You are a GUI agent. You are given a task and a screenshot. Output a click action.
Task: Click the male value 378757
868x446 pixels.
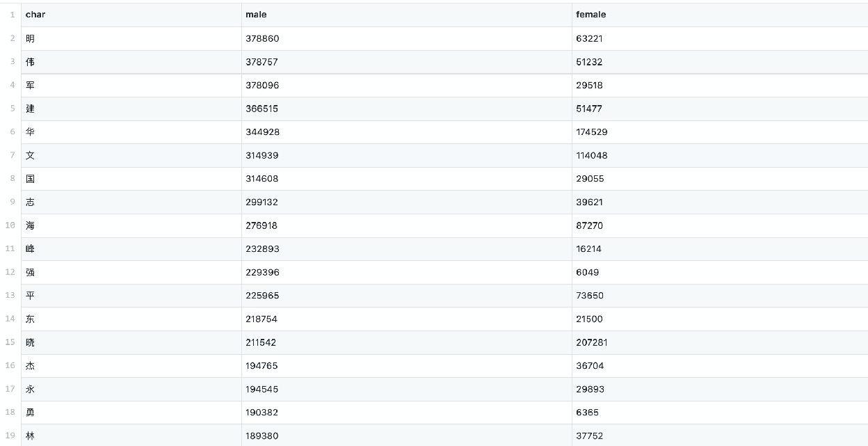(x=262, y=62)
